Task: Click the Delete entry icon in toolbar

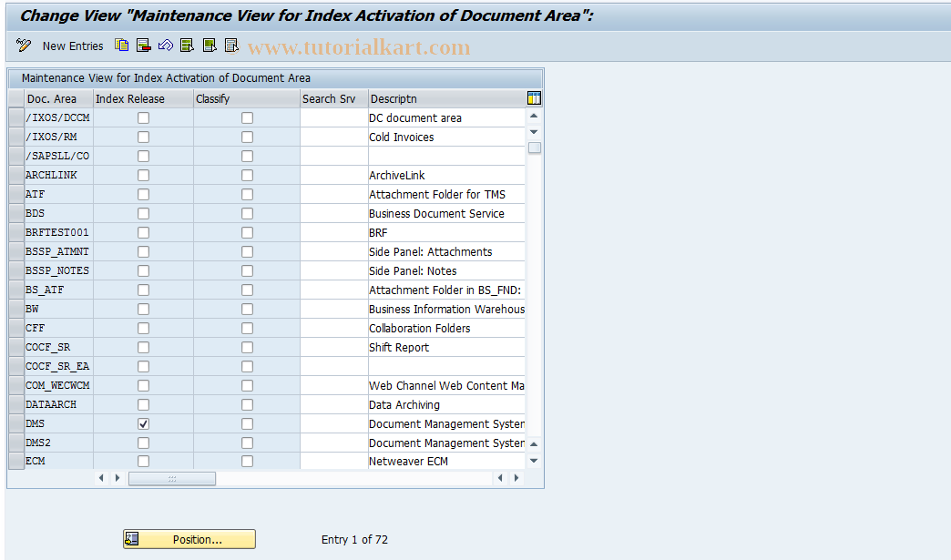Action: pos(144,46)
